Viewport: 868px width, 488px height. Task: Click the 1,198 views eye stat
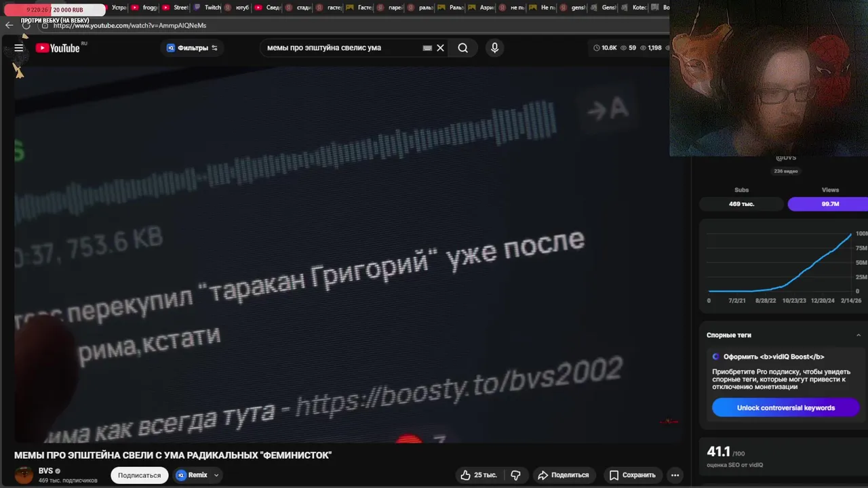coord(651,48)
